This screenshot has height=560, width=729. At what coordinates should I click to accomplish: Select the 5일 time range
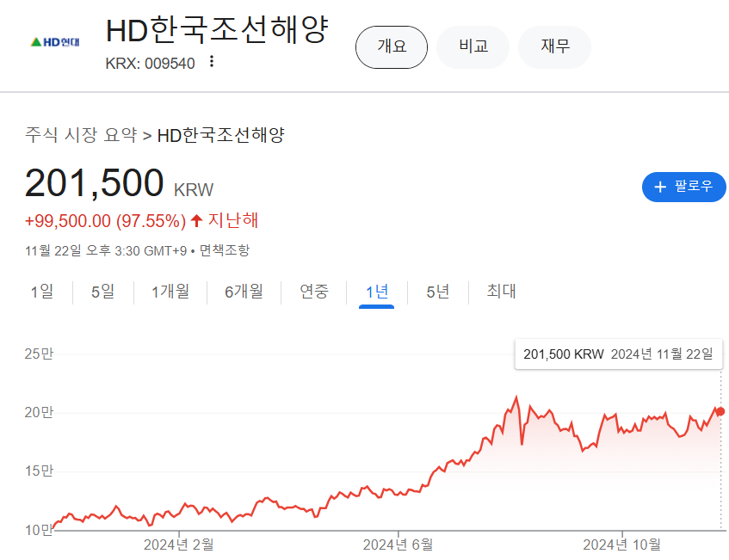point(102,292)
